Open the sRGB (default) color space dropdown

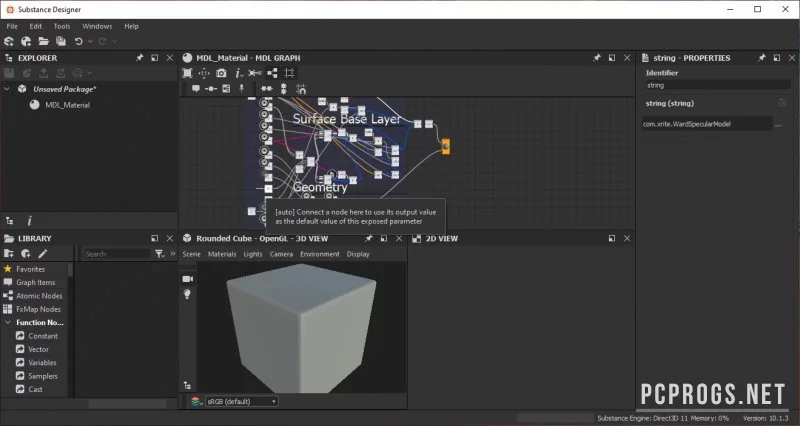click(242, 402)
